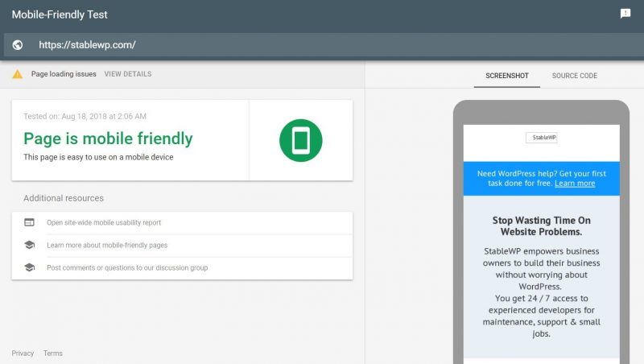Image resolution: width=644 pixels, height=364 pixels.
Task: Click the yellow warning triangle icon
Action: 17,74
